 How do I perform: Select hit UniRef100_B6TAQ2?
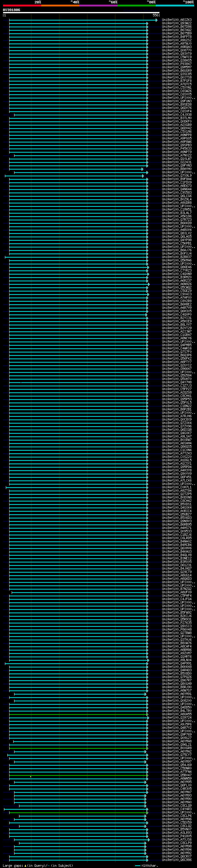177,30
